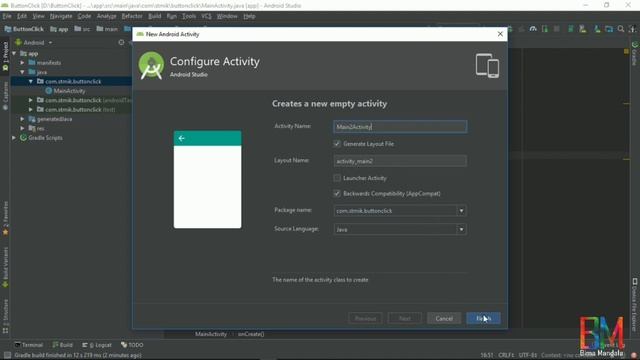Click the app breadcrumb in navigation bar

59,29
